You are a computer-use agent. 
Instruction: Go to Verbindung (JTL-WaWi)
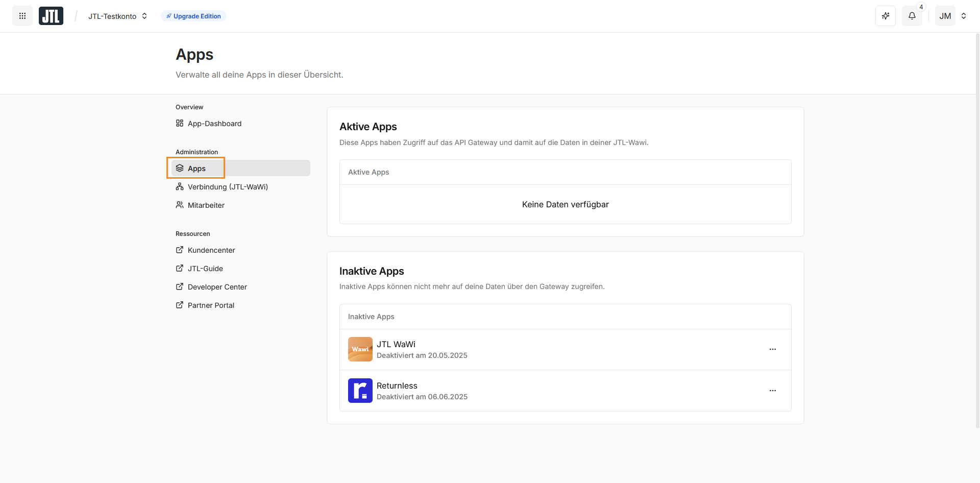(241, 187)
